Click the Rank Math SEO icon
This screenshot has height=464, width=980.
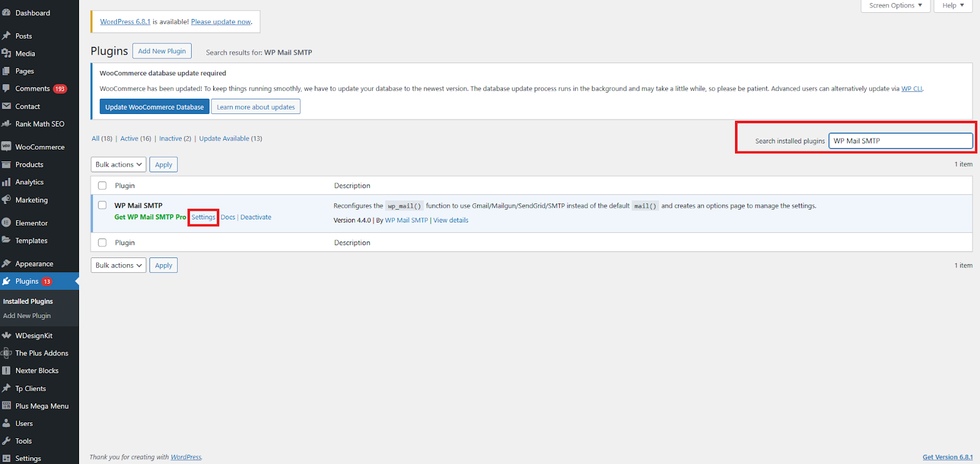click(x=6, y=124)
